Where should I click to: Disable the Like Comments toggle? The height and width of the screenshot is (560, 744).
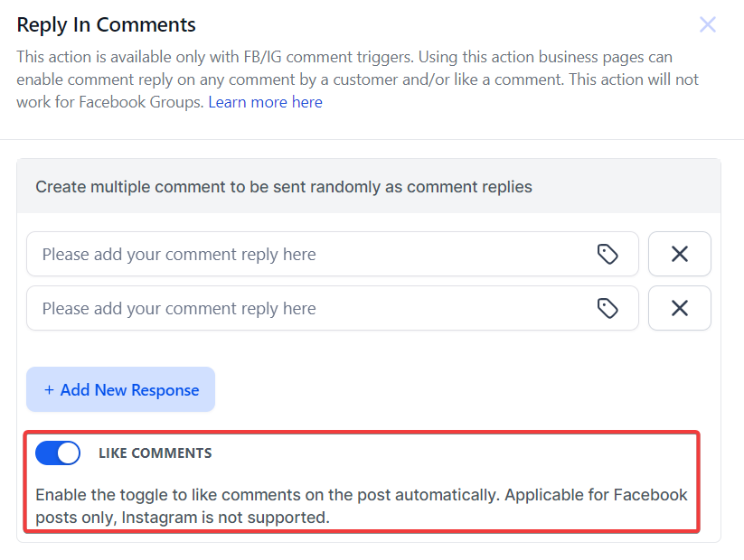tap(58, 453)
